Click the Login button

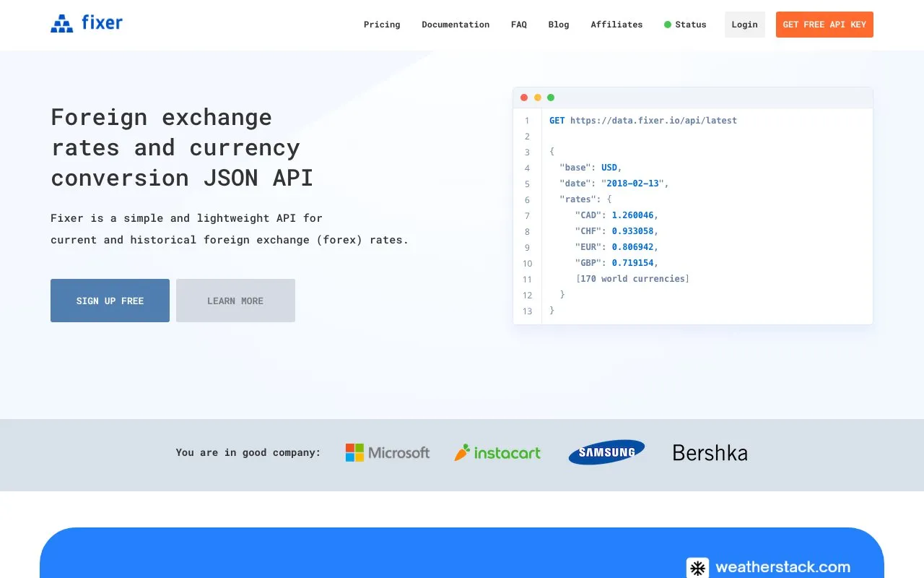point(745,25)
